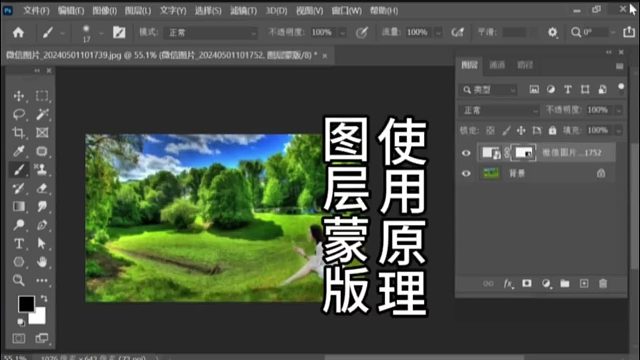This screenshot has width=640, height=360.
Task: Open the brush opacity slider dropdown
Action: pyautogui.click(x=342, y=33)
